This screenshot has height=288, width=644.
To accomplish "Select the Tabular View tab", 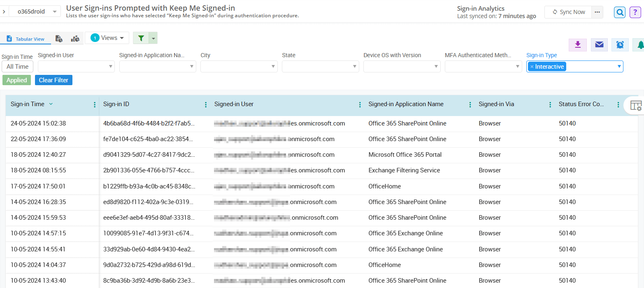I will point(26,39).
